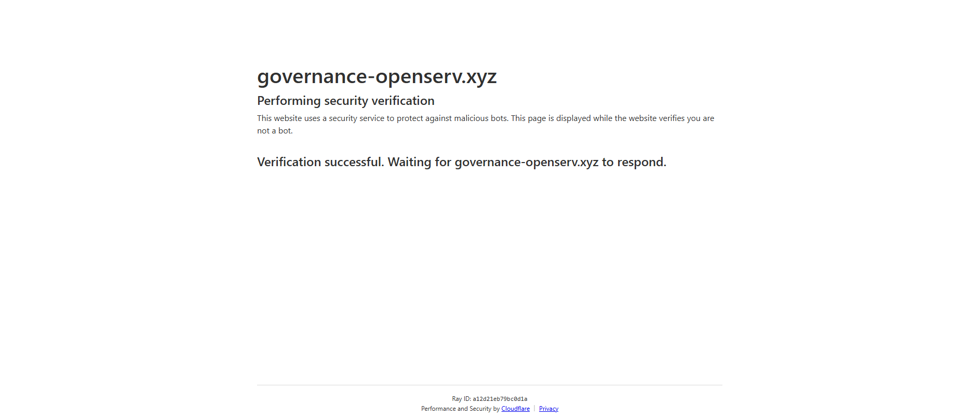Click the 'Performing security verification' subheading
Screen dimensions: 980x417
pyautogui.click(x=346, y=101)
